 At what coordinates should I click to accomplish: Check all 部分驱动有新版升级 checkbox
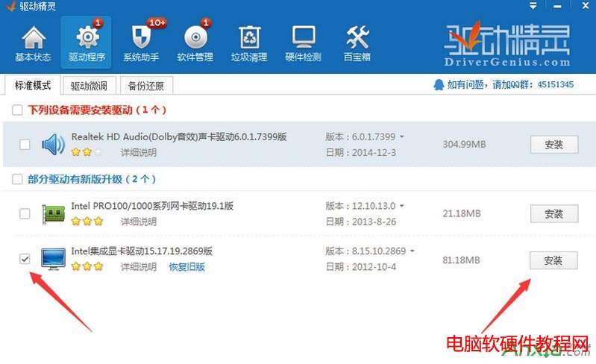(x=17, y=179)
